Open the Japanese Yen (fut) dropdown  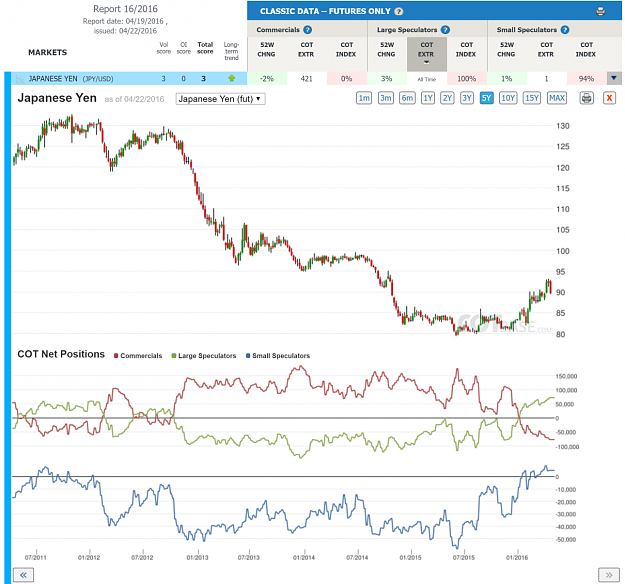pyautogui.click(x=220, y=99)
